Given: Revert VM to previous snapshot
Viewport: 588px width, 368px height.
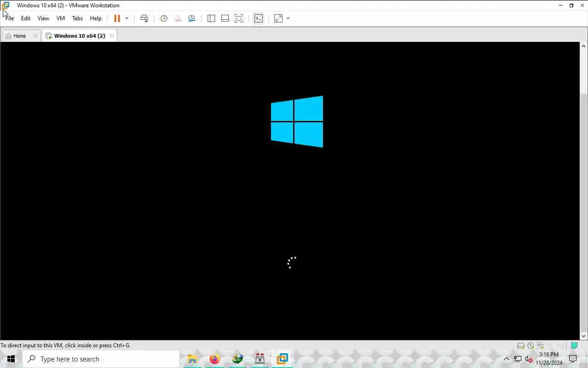Looking at the screenshot, I should [178, 18].
